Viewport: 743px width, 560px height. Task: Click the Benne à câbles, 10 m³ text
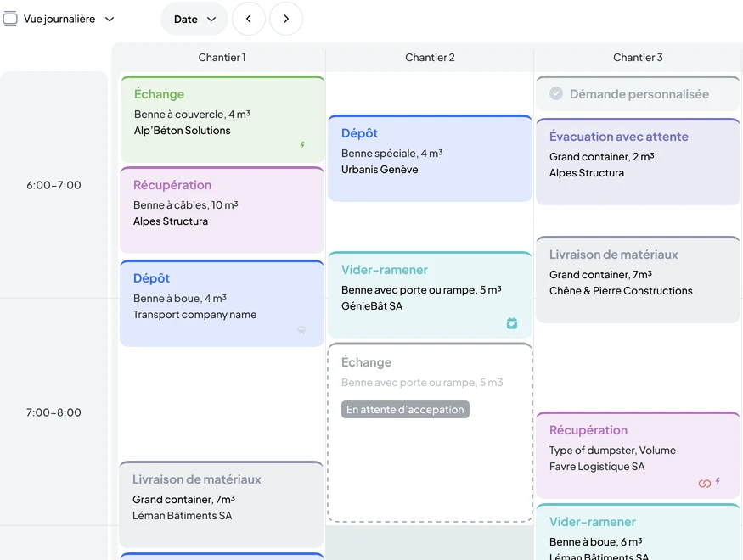185,205
